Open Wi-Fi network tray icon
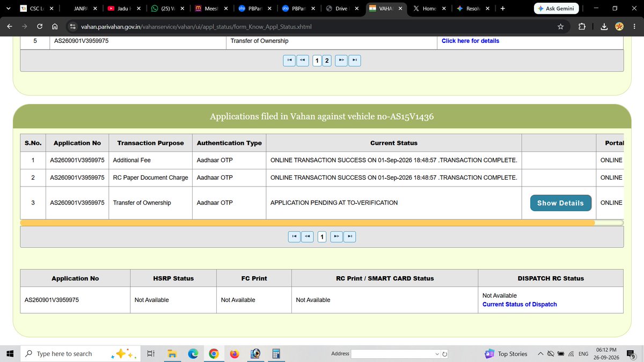The height and width of the screenshot is (362, 644). [x=572, y=353]
